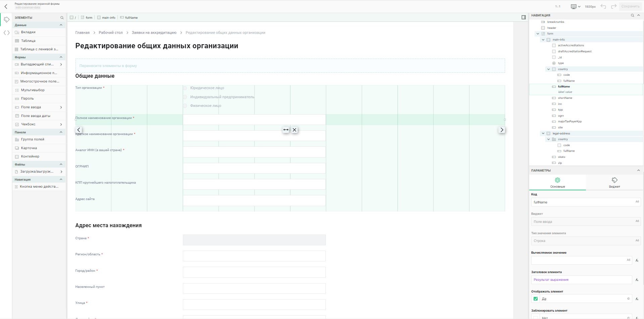Open the screen size monitor dropdown
The width and height of the screenshot is (644, 319).
576,7
